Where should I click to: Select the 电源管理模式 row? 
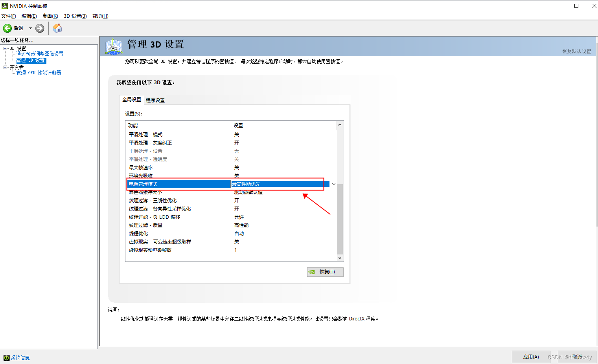[x=231, y=184]
